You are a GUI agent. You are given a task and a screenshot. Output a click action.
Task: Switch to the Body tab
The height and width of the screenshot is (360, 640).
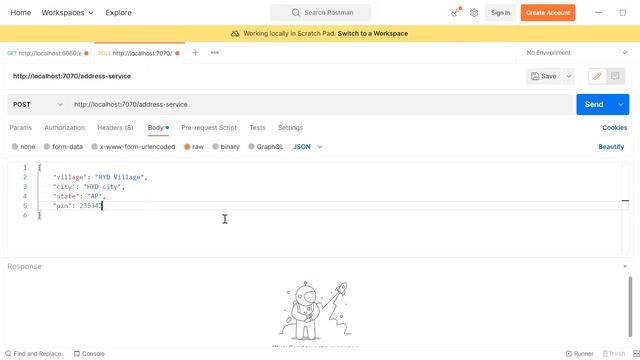(x=158, y=128)
